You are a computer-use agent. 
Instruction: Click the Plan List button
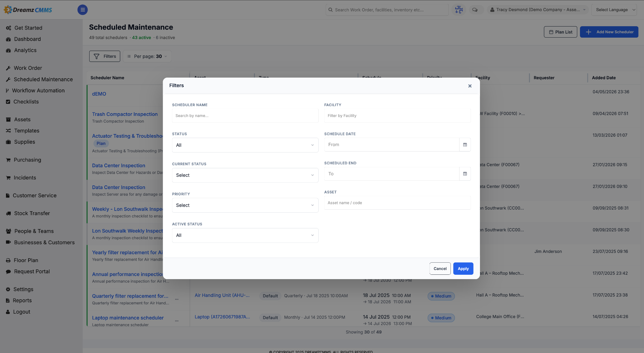click(x=560, y=32)
